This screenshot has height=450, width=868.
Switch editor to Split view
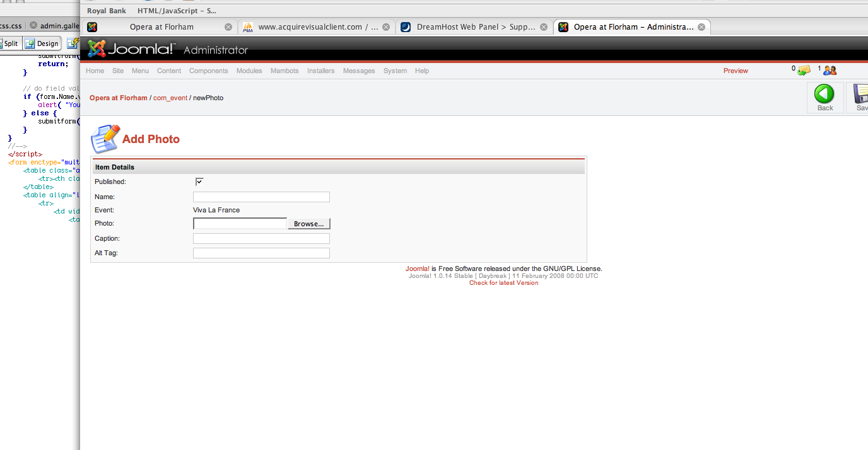pos(9,43)
